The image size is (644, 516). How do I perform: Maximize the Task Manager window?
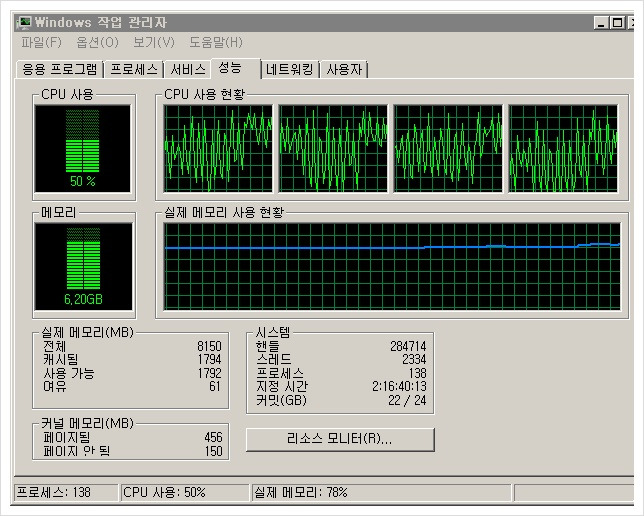(x=617, y=23)
